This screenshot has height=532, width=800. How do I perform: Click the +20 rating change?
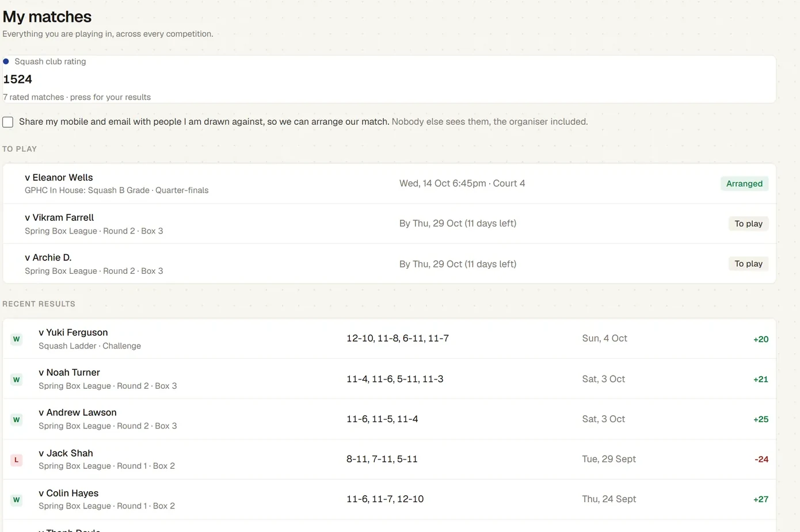[761, 339]
